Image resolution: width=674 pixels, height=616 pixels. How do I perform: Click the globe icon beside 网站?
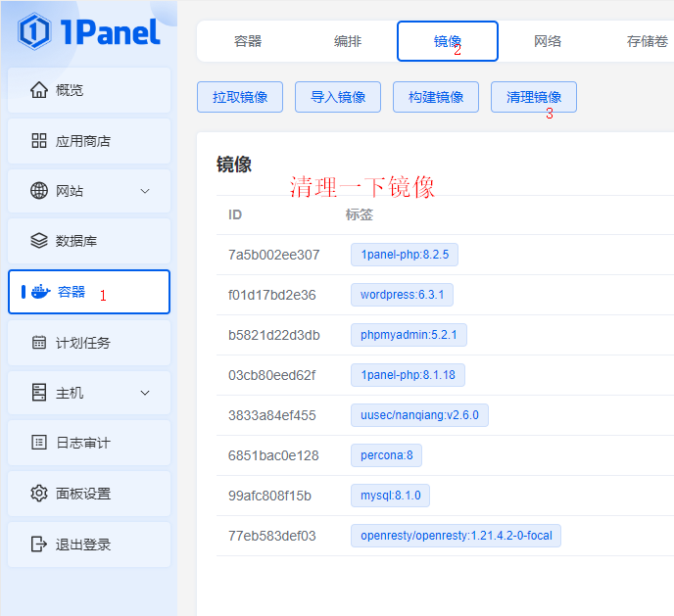(x=39, y=191)
